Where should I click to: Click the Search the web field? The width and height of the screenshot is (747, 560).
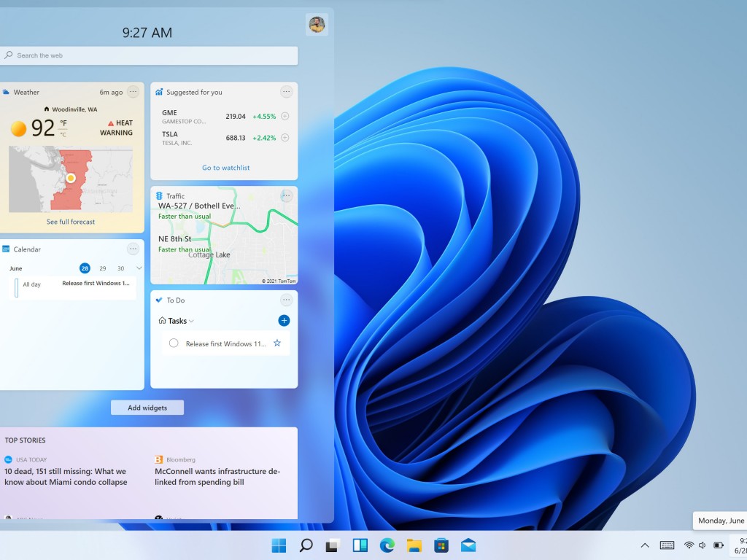tap(150, 55)
